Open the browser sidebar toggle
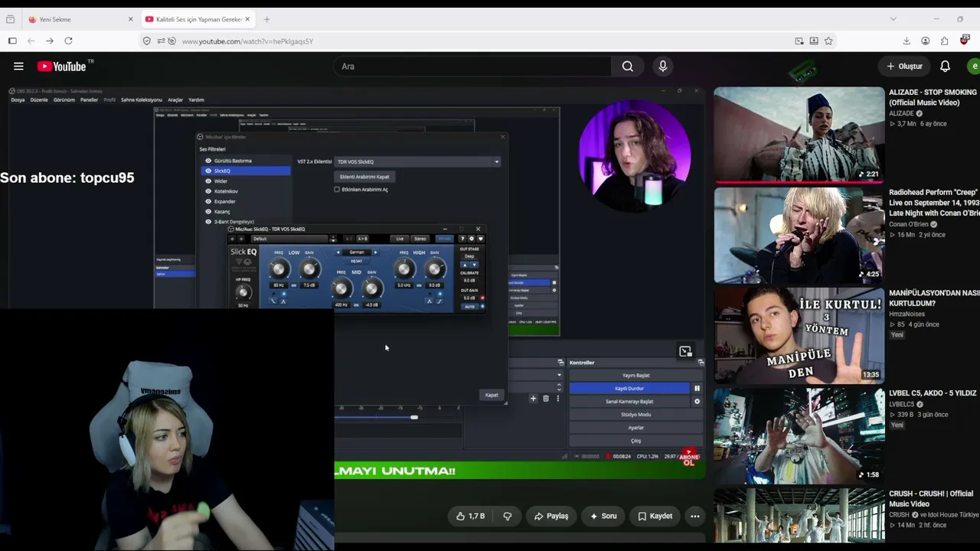 pos(12,41)
